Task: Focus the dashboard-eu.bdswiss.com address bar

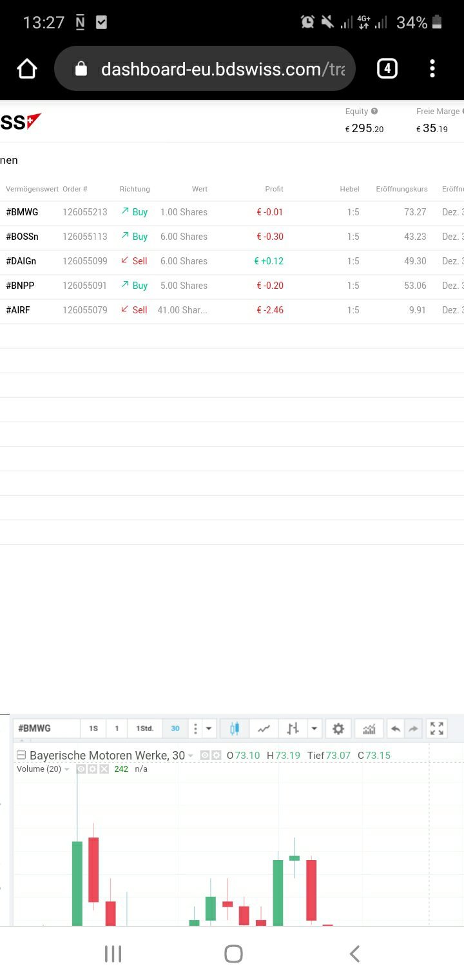Action: (x=205, y=68)
